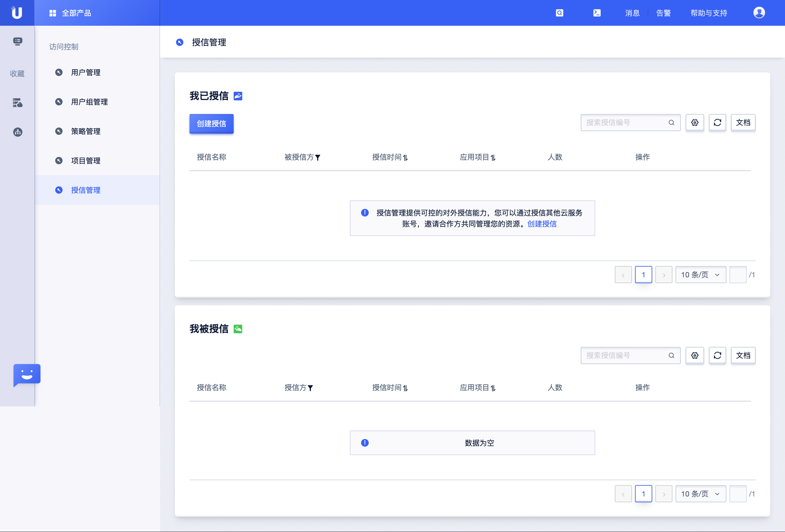Screen dimensions: 785x532
Task: Open 文档 docs in 我已授信 section
Action: pyautogui.click(x=743, y=123)
